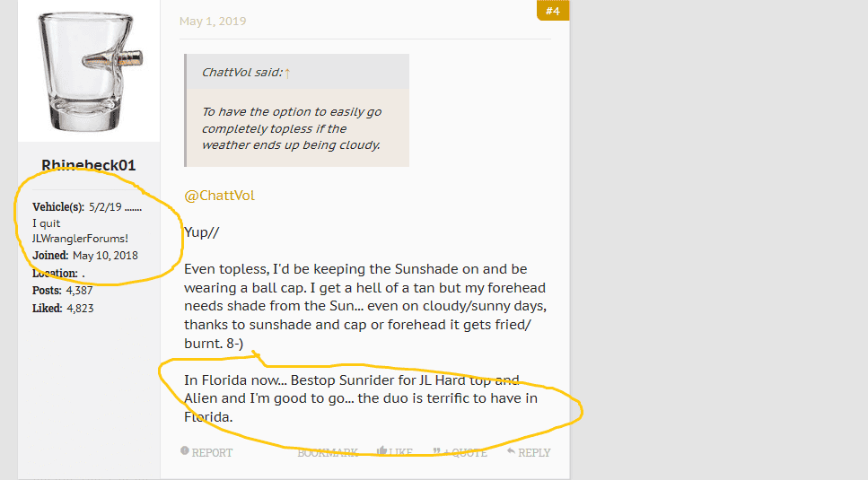Select the 'ChattVol said:' quote header

tap(242, 73)
